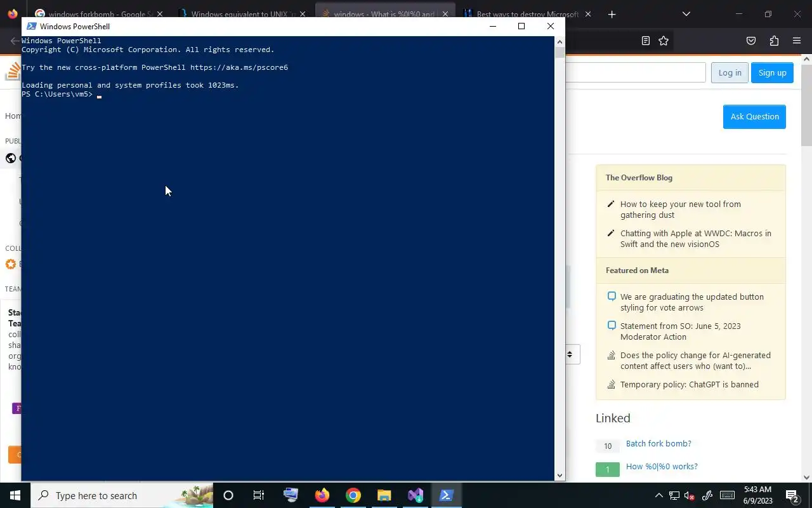Image resolution: width=812 pixels, height=508 pixels.
Task: Click the Sign up button
Action: point(772,72)
